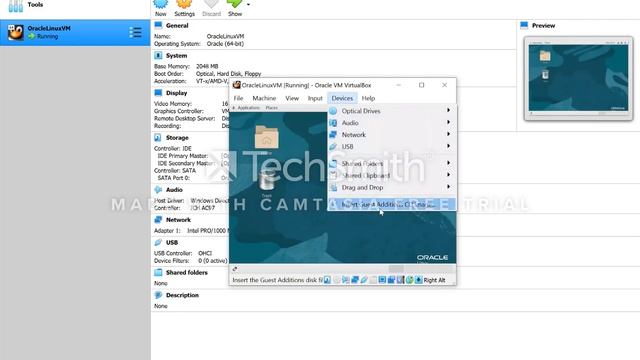Open the File menu in VM window
The width and height of the screenshot is (640, 360).
point(238,98)
